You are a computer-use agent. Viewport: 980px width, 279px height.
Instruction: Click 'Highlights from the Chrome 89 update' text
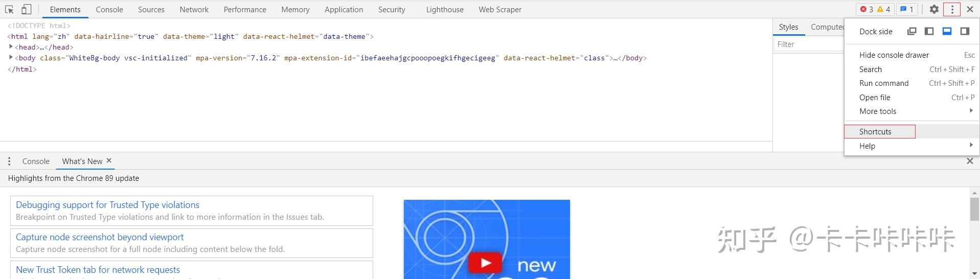point(74,178)
